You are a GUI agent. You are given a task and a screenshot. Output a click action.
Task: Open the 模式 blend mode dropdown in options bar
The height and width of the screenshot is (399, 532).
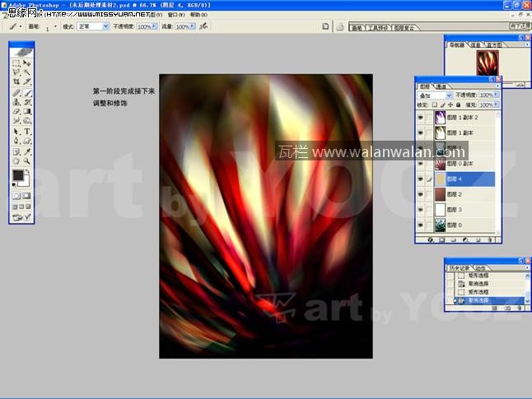pyautogui.click(x=92, y=26)
